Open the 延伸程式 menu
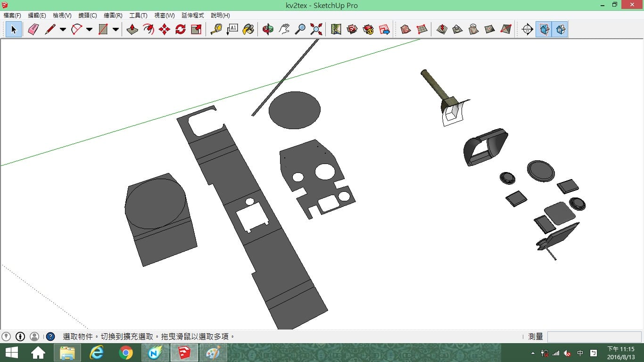 point(192,16)
